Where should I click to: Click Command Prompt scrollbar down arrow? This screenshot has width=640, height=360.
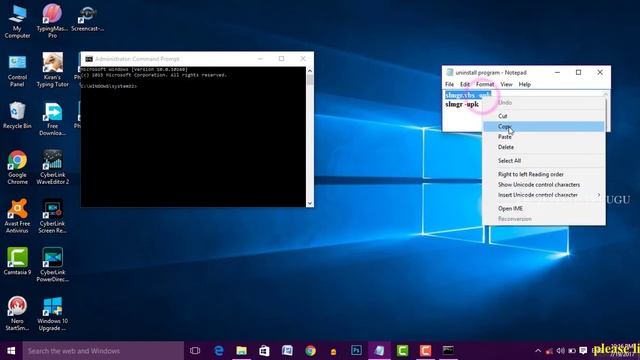310,203
